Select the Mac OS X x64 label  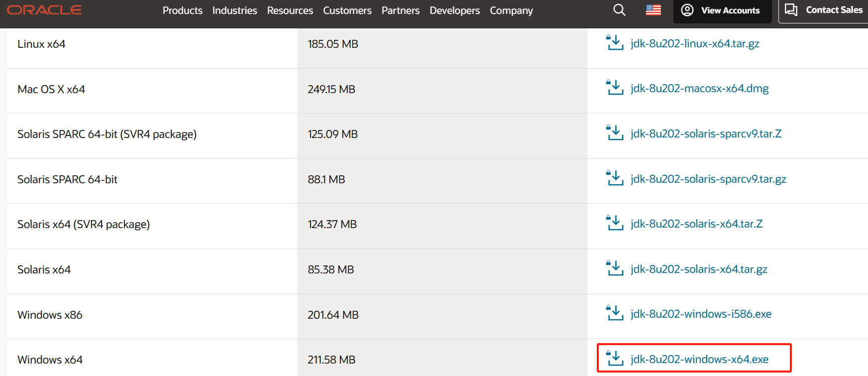coord(51,89)
